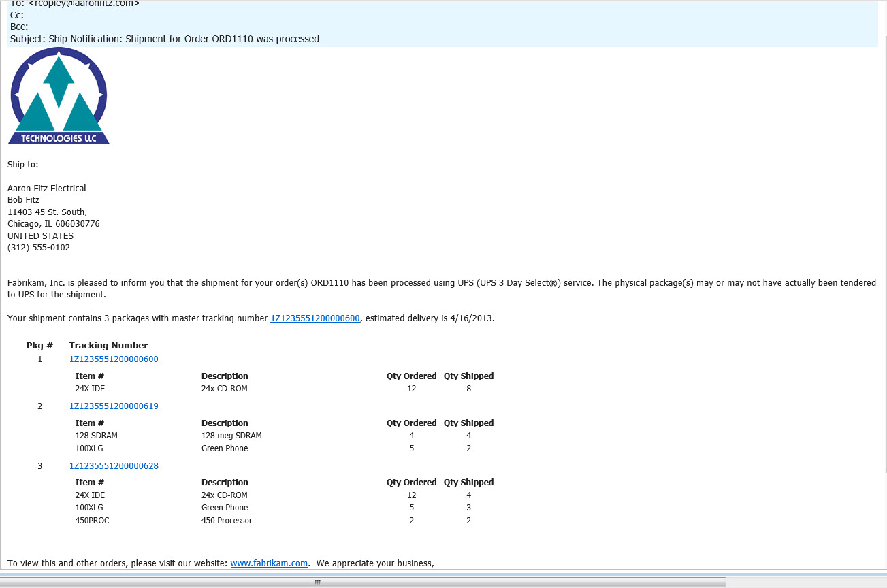Viewport: 887px width, 588px height.
Task: Click 'Item #' header in package 3
Action: [90, 483]
